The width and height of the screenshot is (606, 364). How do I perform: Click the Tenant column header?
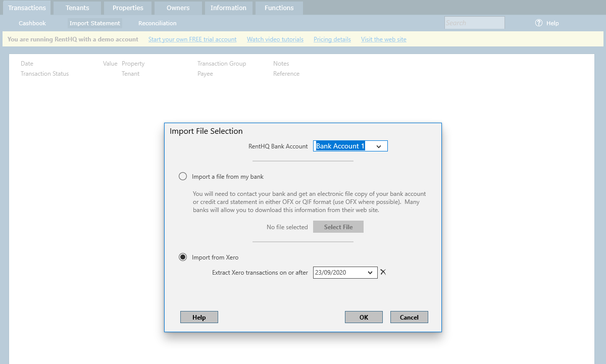click(131, 74)
